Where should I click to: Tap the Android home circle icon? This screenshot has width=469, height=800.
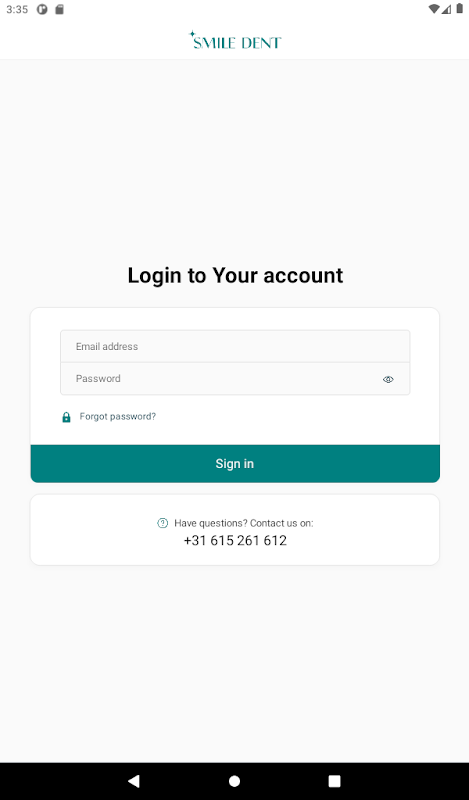click(234, 781)
